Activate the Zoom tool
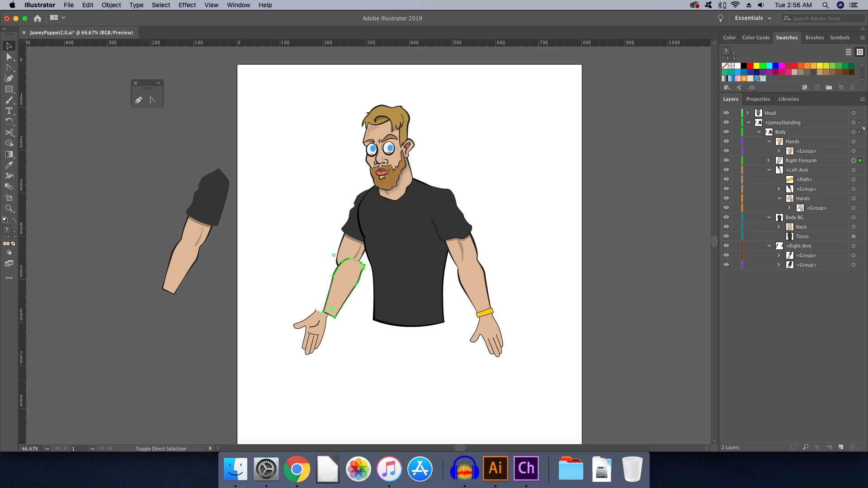The height and width of the screenshot is (488, 868). click(9, 208)
